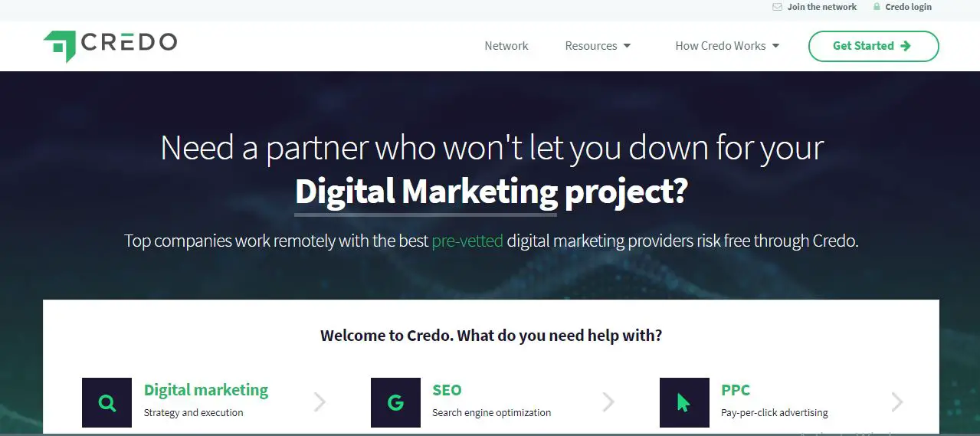Click the arrow icon inside Get Started
Viewport: 980px width, 436px height.
(x=906, y=46)
